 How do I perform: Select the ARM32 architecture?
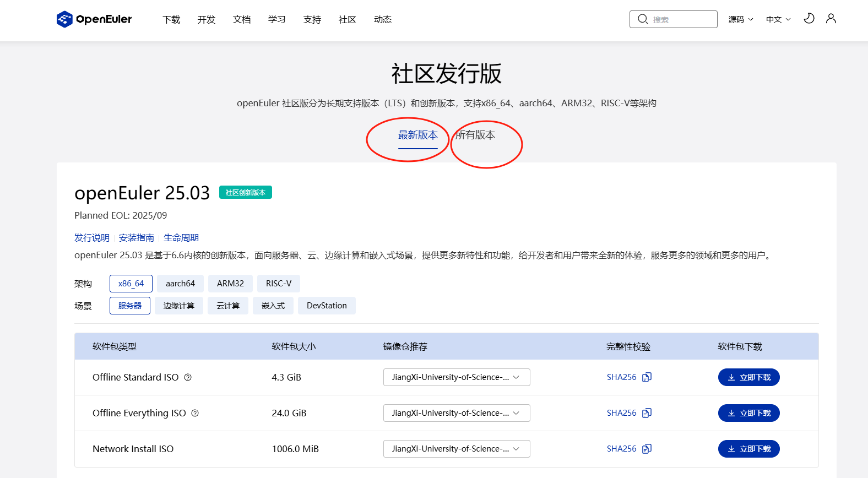coord(230,284)
